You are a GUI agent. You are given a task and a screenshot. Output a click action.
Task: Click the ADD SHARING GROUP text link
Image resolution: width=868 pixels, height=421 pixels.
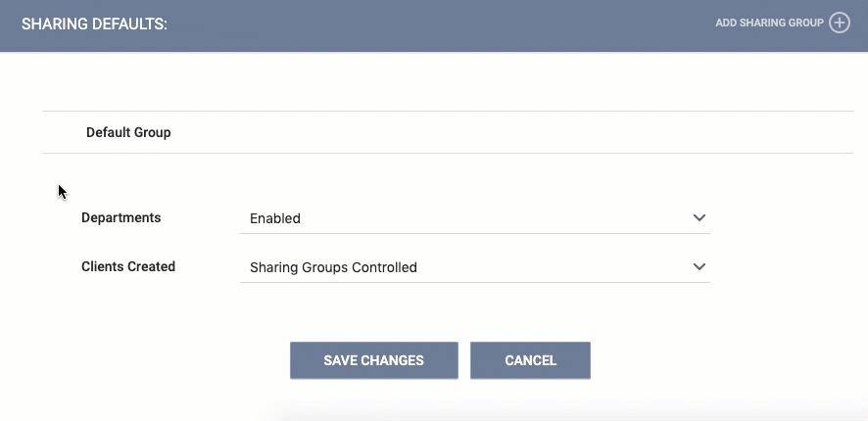[x=769, y=23]
